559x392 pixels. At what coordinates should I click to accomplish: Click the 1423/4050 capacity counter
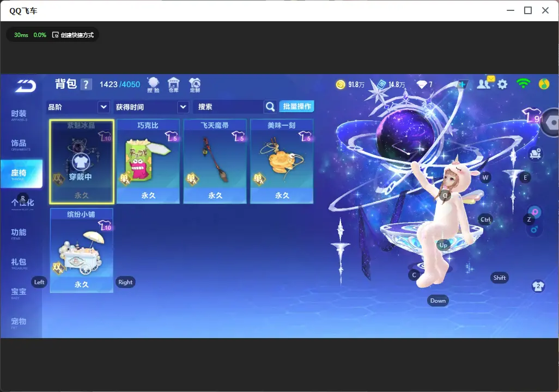coord(120,84)
